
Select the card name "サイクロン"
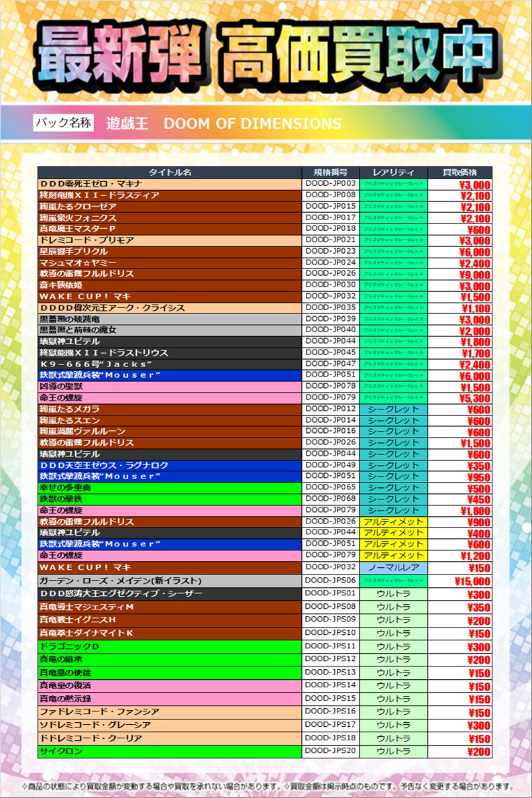coord(61,751)
